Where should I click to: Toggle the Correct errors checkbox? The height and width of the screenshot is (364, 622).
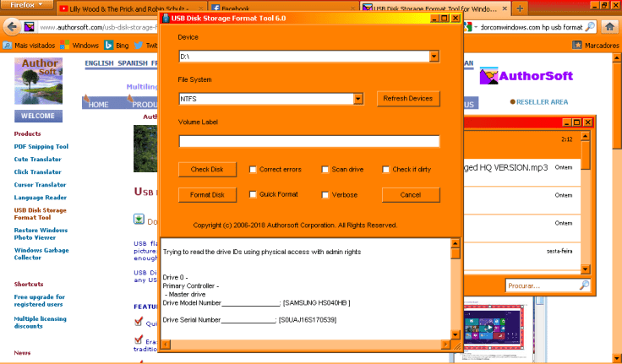pyautogui.click(x=254, y=170)
